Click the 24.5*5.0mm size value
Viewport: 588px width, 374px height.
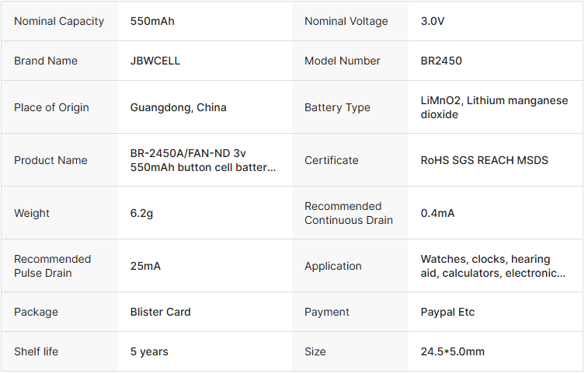pos(453,351)
